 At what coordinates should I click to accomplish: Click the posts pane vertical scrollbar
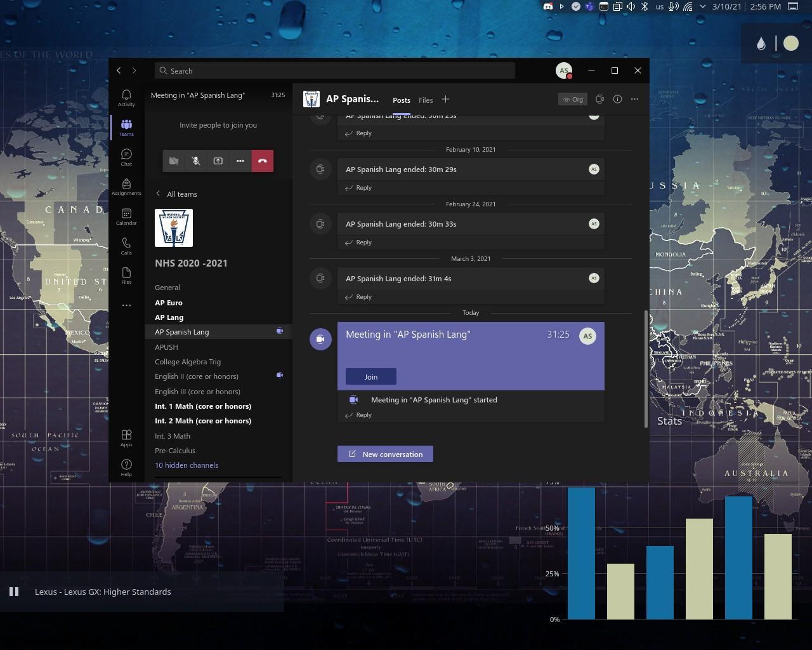click(x=646, y=369)
